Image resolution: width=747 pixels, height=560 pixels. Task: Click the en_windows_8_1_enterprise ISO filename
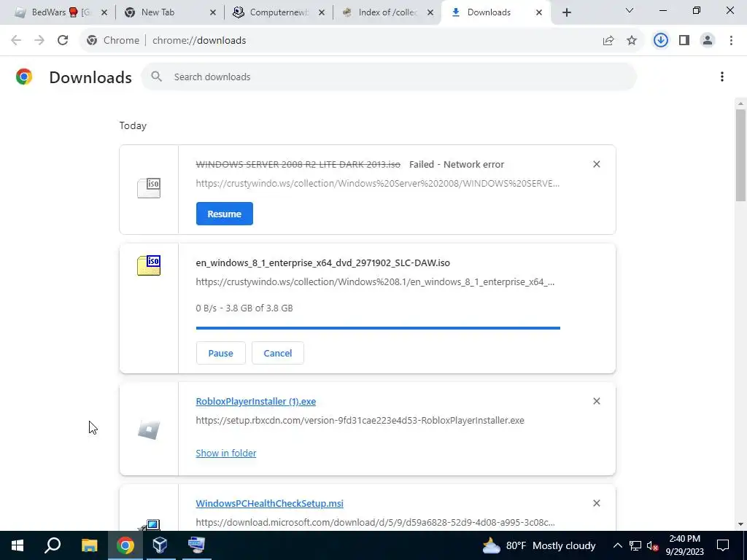(322, 262)
